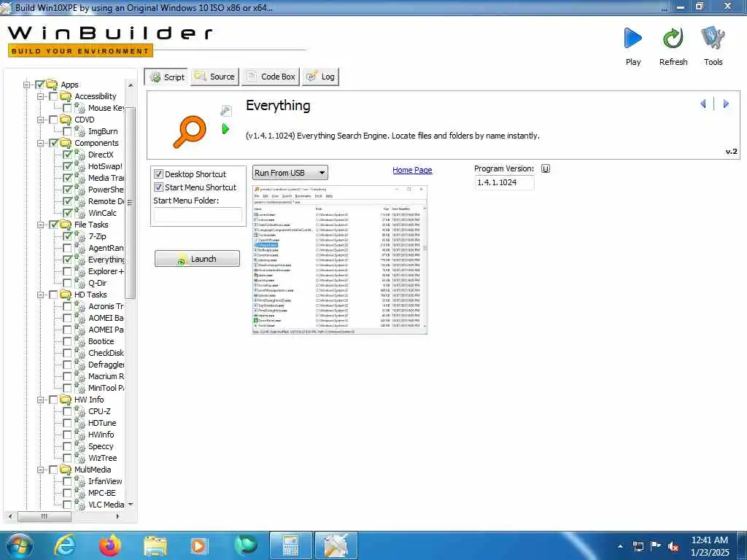Screen dimensions: 747x560
Task: Open the Log tab
Action: (321, 77)
